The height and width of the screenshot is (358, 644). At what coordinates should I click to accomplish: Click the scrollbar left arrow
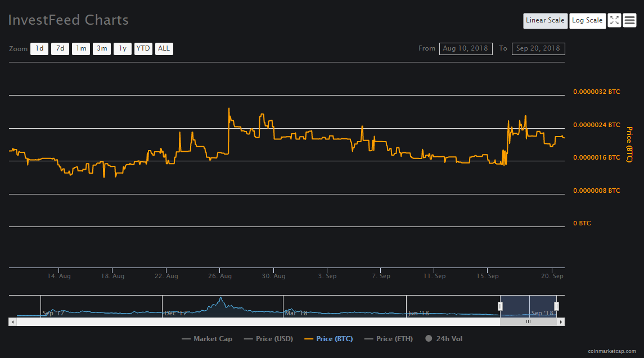coord(13,322)
